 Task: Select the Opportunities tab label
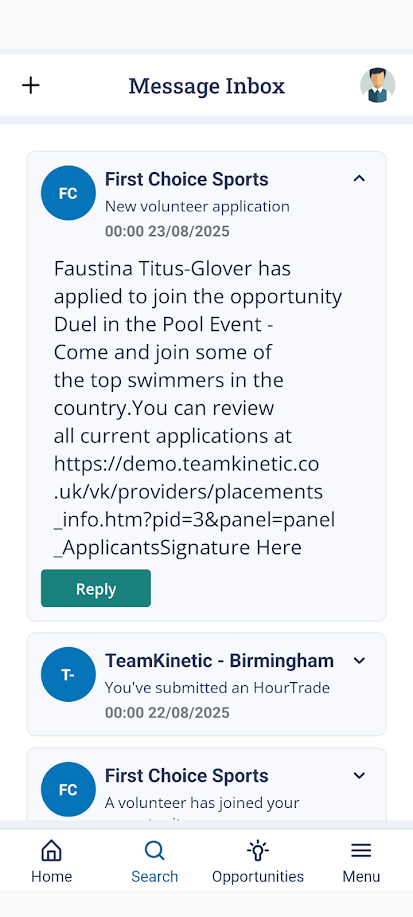(258, 877)
